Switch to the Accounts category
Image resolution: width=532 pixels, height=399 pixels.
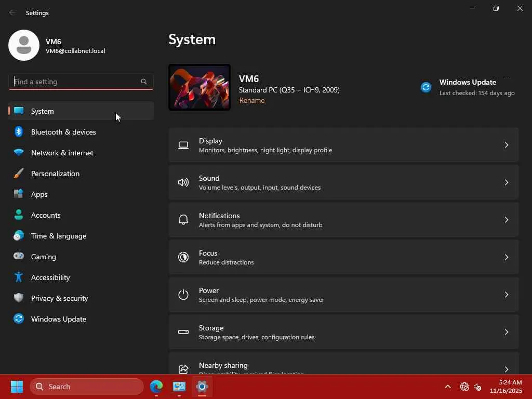pos(46,215)
